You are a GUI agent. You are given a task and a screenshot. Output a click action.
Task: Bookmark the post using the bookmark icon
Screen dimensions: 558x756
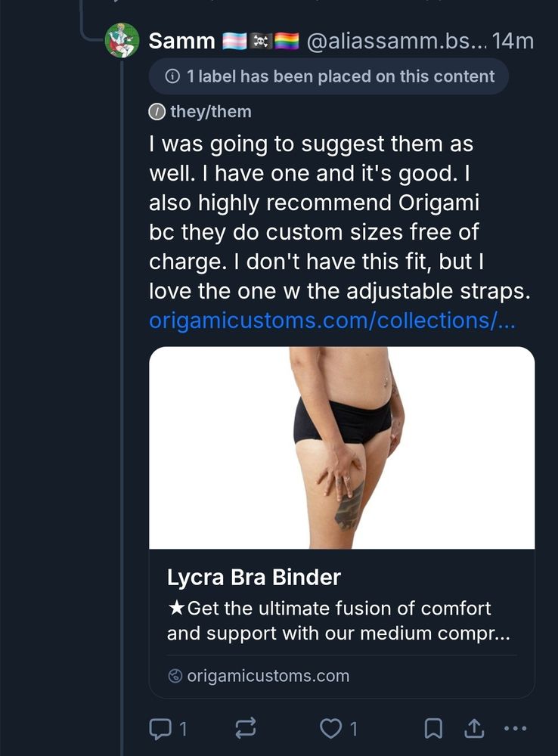coord(433,728)
